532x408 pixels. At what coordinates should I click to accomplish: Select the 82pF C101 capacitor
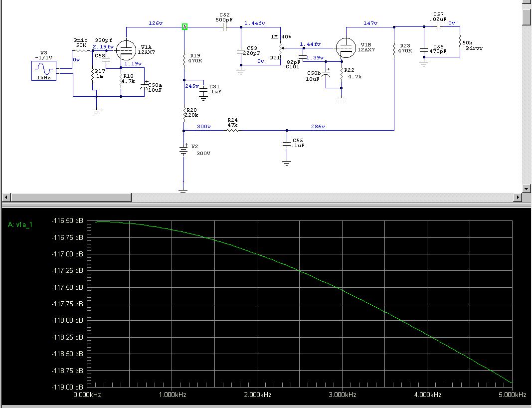[302, 58]
